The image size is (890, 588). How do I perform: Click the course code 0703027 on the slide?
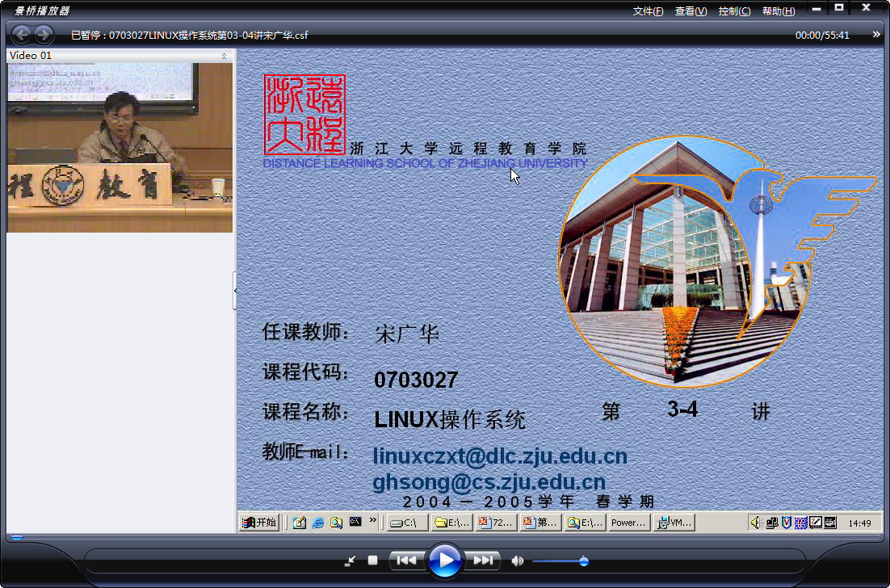[x=416, y=380]
